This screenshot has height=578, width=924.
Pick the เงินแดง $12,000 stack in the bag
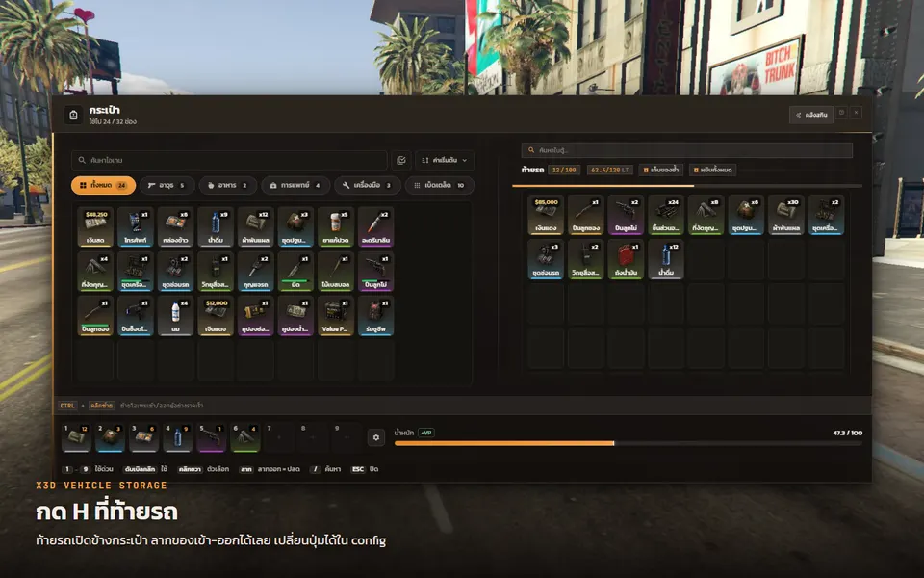click(216, 316)
